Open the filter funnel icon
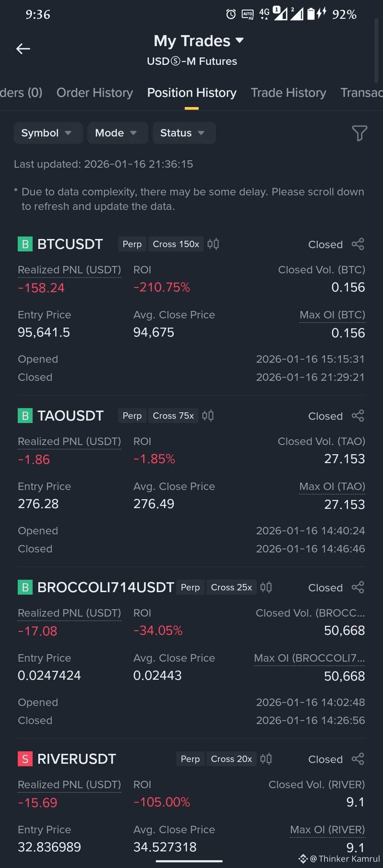Image resolution: width=383 pixels, height=868 pixels. pos(359,133)
